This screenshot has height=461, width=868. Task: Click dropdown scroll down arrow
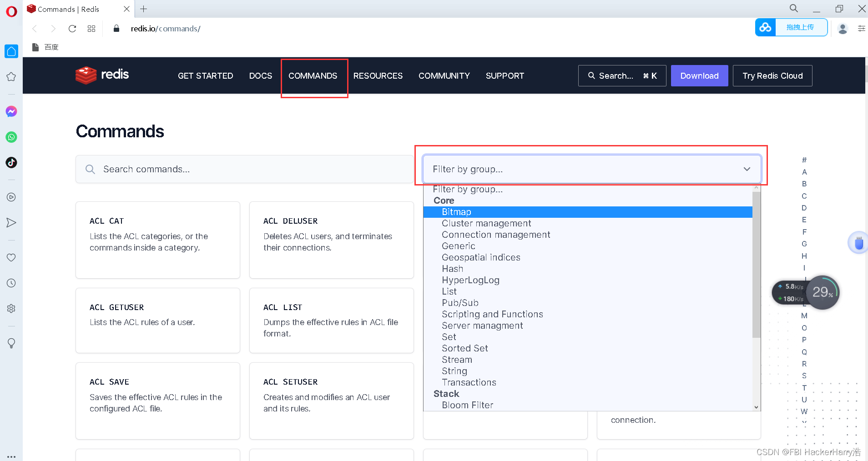(x=757, y=407)
